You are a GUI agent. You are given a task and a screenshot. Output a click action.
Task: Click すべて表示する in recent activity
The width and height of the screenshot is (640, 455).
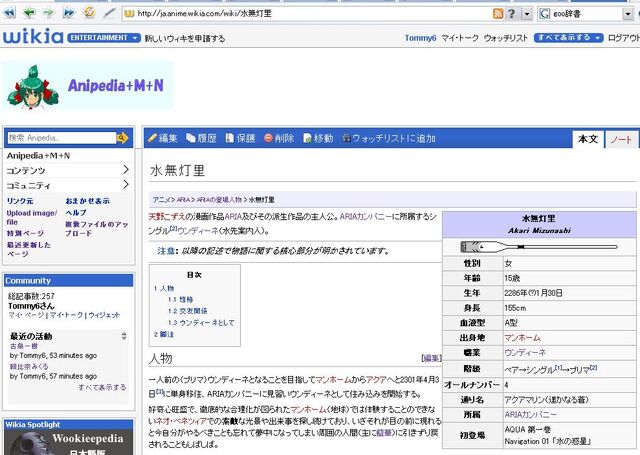coord(102,387)
